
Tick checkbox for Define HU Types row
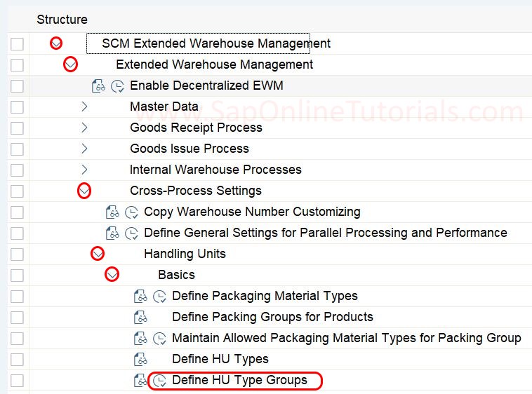[17, 360]
